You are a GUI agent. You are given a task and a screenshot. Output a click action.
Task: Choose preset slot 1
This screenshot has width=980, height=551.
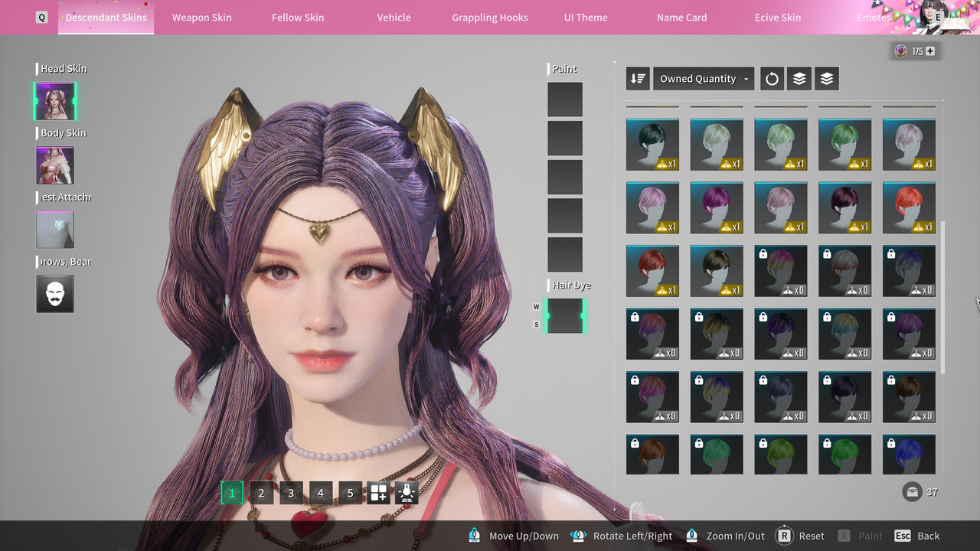tap(232, 493)
